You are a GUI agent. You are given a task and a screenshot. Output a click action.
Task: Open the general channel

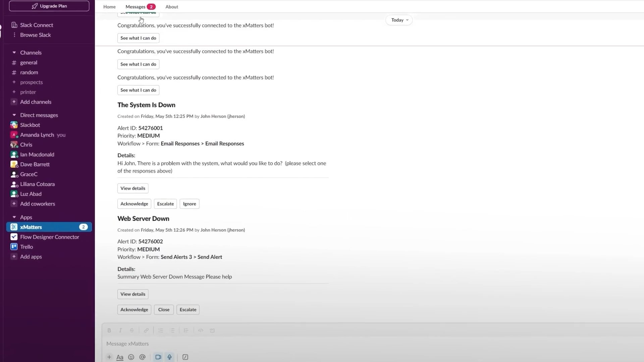pos(29,63)
